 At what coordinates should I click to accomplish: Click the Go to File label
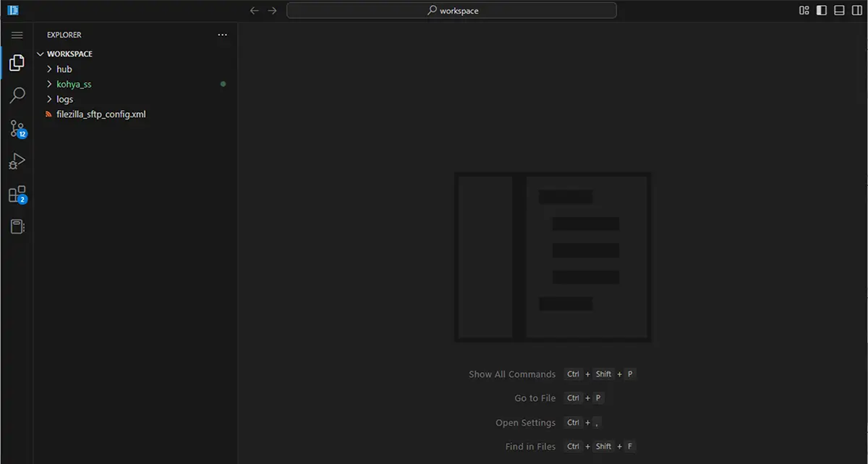click(535, 398)
